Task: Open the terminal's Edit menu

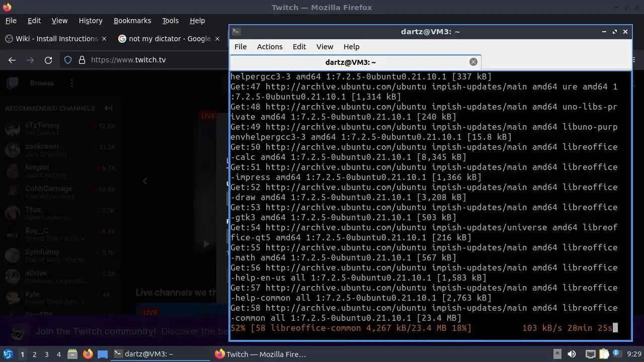Action: pos(299,46)
